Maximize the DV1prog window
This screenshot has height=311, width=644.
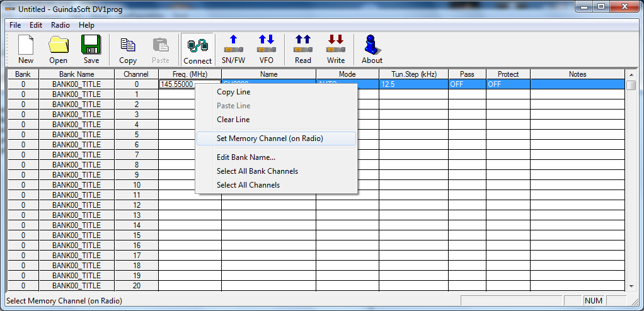pos(601,6)
